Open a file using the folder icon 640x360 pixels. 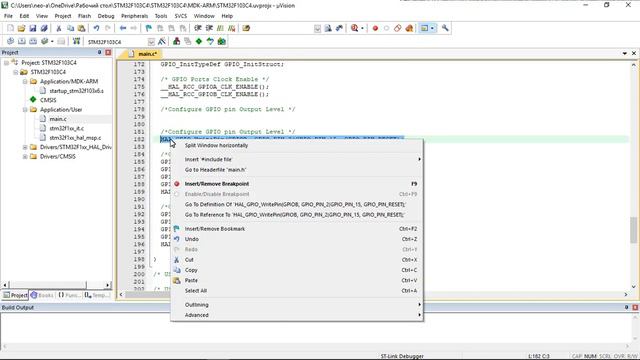(21, 28)
